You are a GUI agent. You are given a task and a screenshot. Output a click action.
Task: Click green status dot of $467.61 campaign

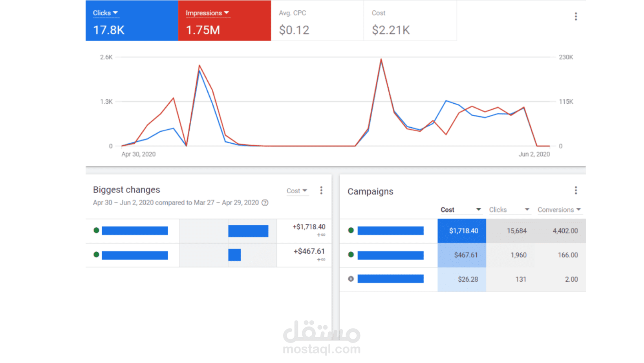click(351, 255)
